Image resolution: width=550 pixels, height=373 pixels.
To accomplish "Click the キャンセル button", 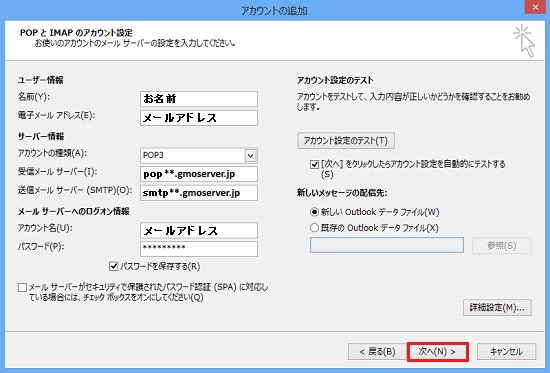I will pos(506,352).
